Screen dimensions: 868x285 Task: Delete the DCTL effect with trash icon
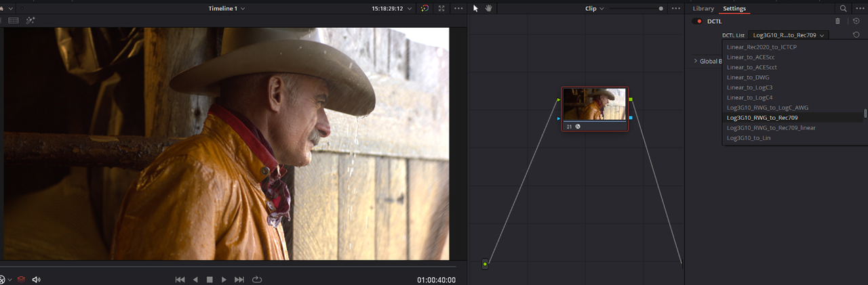(x=837, y=21)
